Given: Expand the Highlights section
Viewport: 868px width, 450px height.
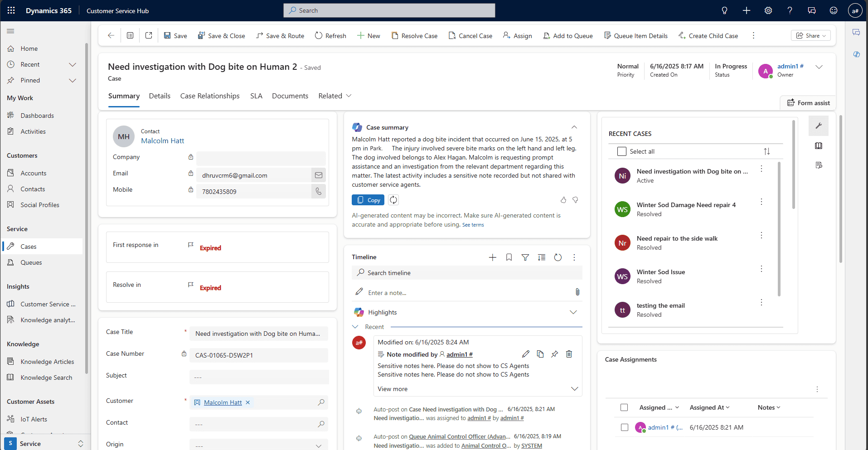Looking at the screenshot, I should [573, 312].
